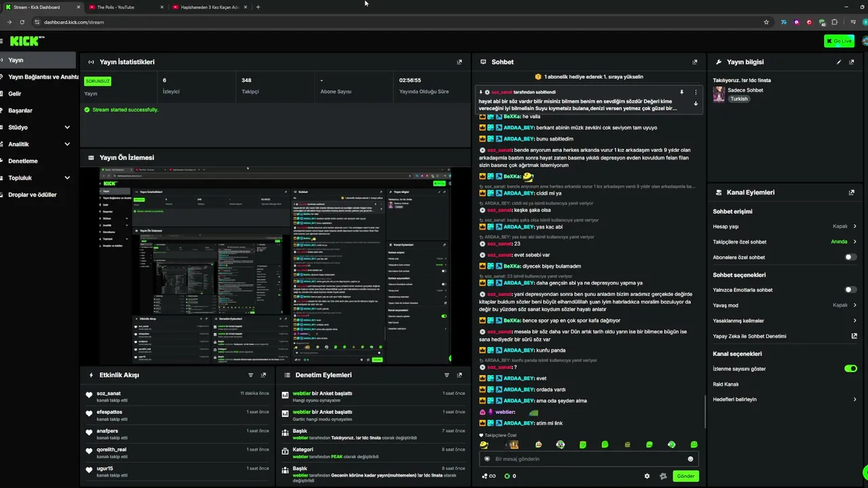Open Denetleme in sidebar
Viewport: 868px width, 488px height.
click(x=38, y=161)
